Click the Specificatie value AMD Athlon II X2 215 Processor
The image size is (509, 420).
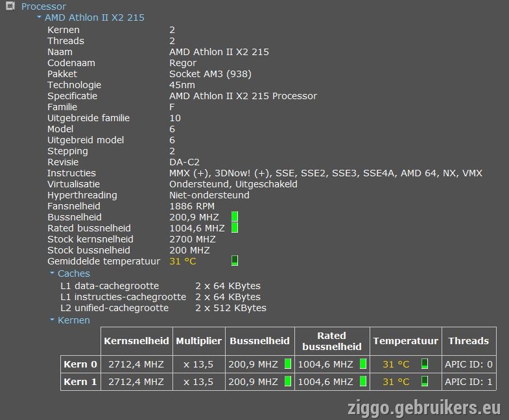(243, 96)
